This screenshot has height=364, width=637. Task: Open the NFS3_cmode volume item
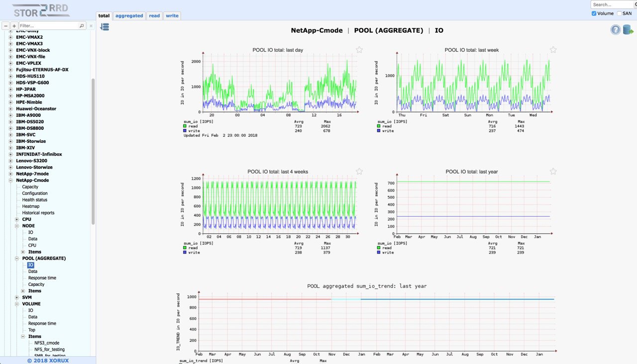47,343
